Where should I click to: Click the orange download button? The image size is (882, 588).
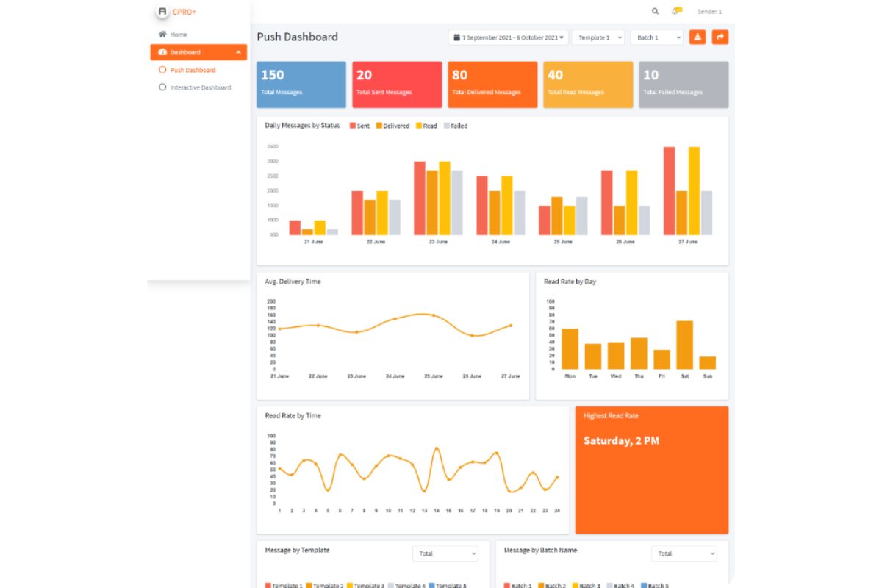(697, 37)
